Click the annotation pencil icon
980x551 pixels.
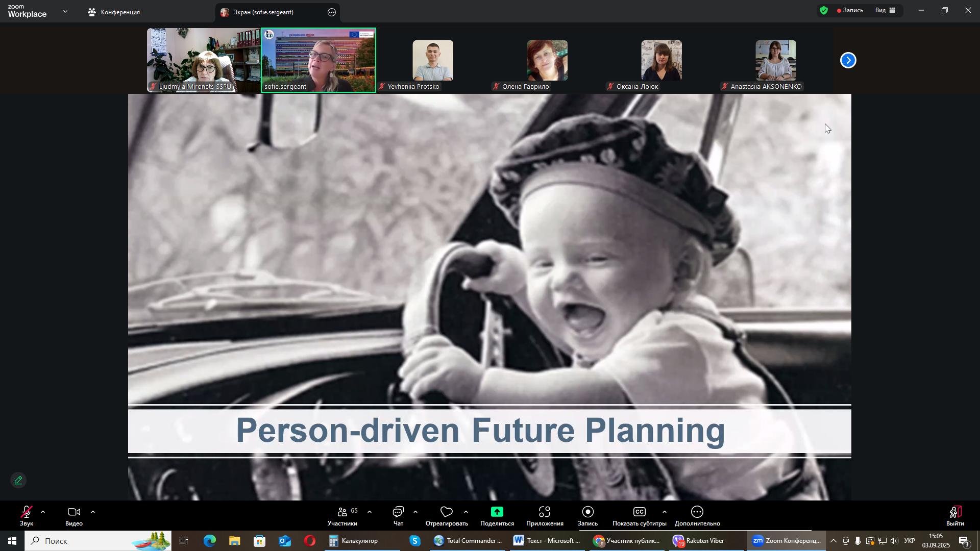[x=18, y=481]
